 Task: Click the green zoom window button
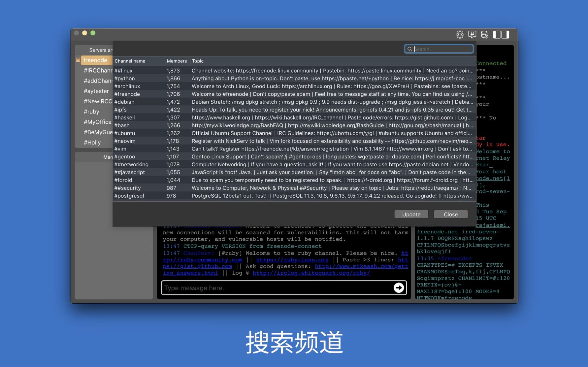[93, 33]
